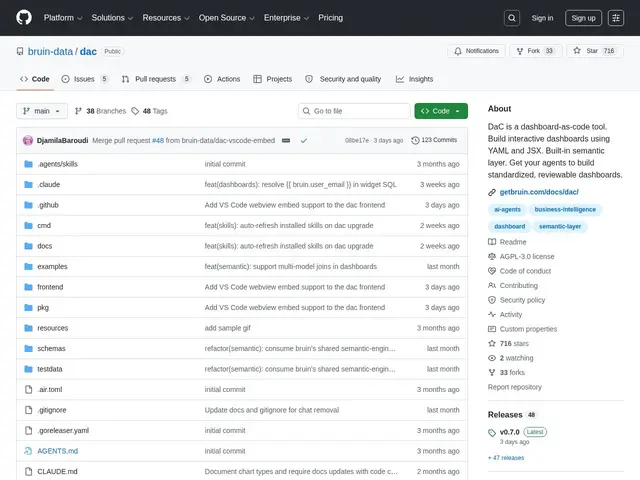Expand commit message ellipsis button

[286, 140]
